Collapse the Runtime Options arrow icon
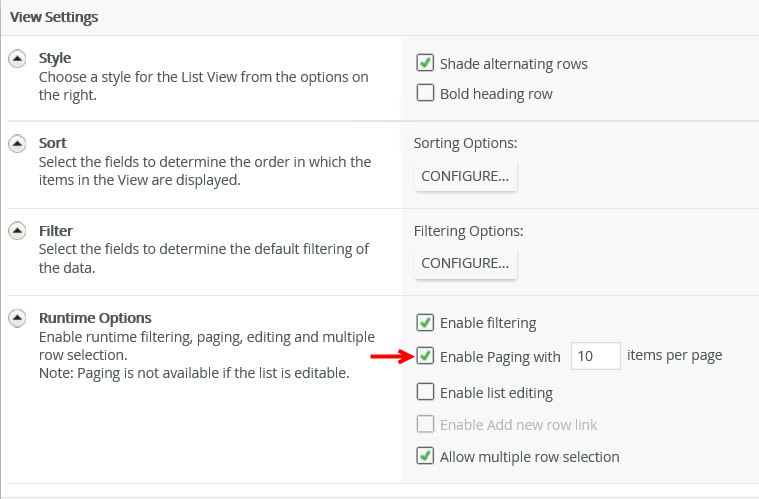759x499 pixels. pos(17,319)
